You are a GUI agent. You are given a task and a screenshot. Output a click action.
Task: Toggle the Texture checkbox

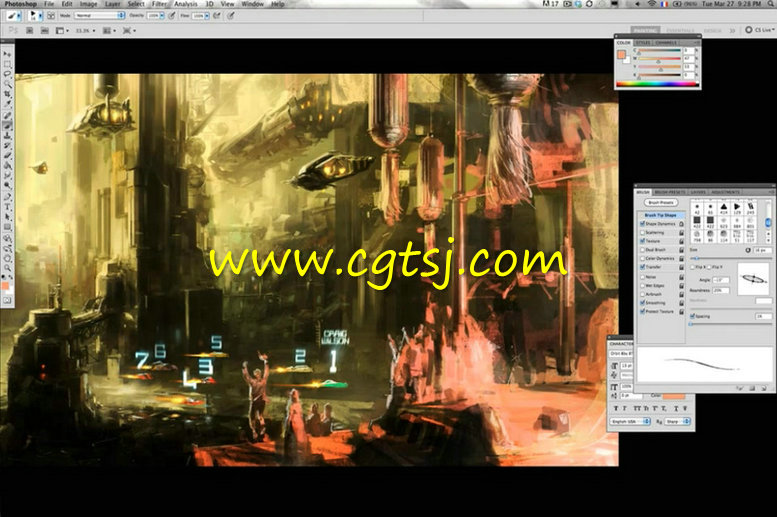tap(642, 241)
